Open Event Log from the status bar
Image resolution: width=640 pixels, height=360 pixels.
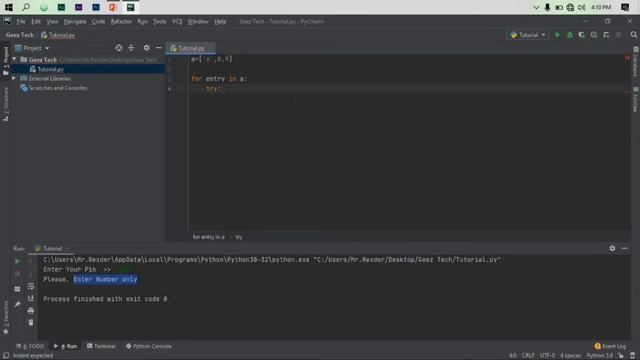[610, 346]
